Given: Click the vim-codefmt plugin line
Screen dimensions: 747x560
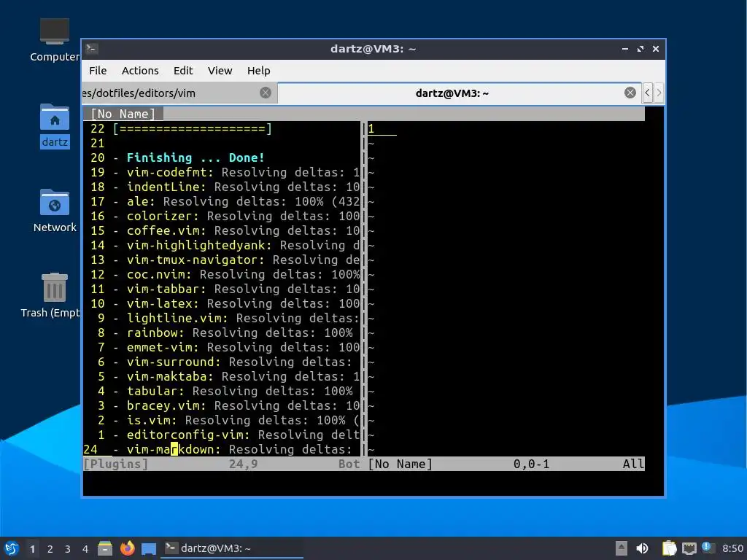Looking at the screenshot, I should click(222, 172).
